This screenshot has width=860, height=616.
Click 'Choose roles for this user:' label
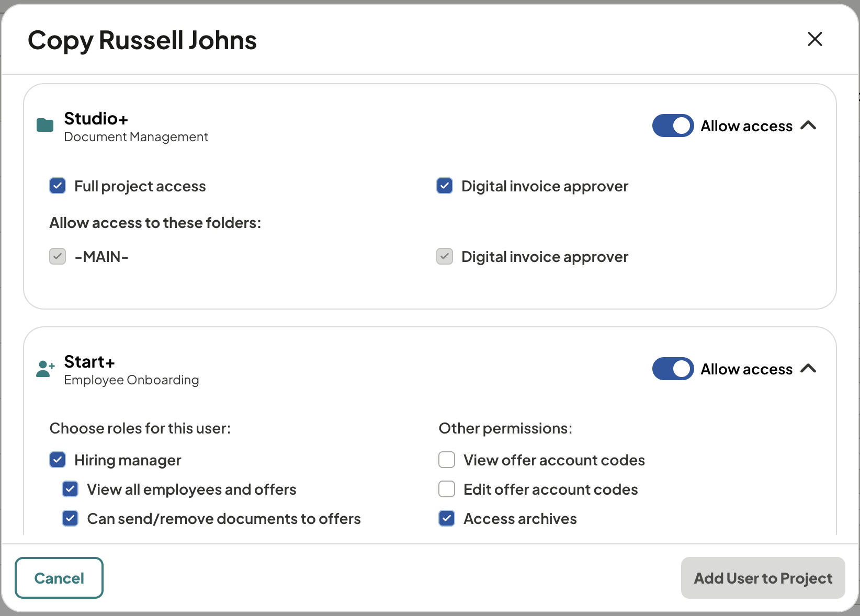point(140,428)
